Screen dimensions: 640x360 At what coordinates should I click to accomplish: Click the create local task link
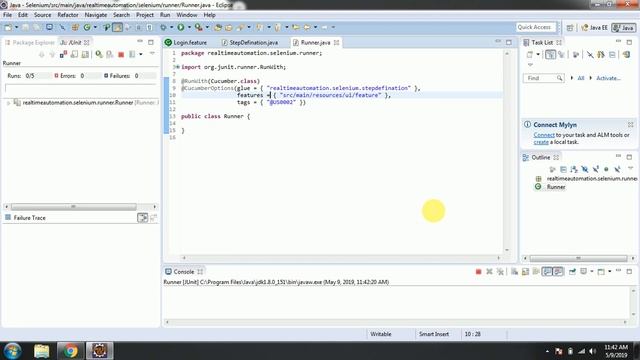point(541,142)
